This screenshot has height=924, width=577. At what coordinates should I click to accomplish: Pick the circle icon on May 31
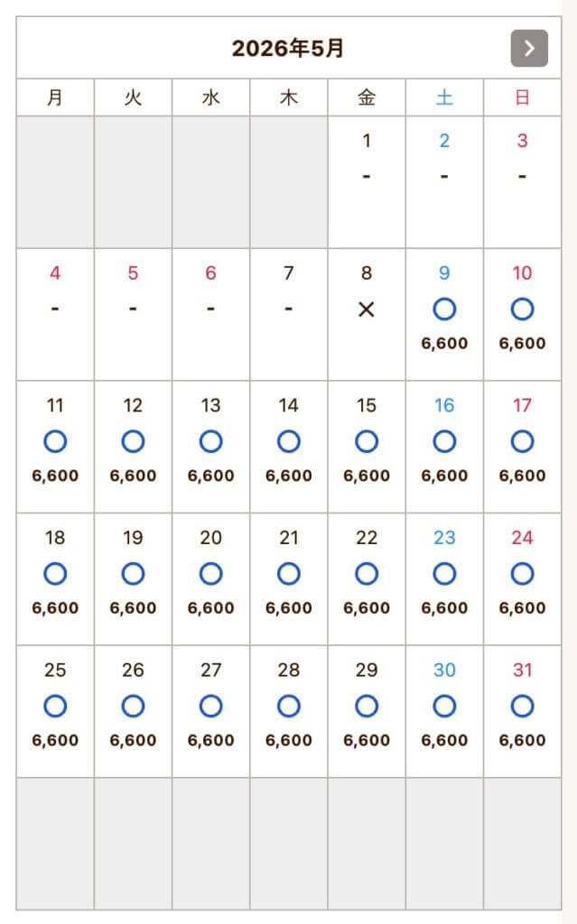click(x=522, y=706)
